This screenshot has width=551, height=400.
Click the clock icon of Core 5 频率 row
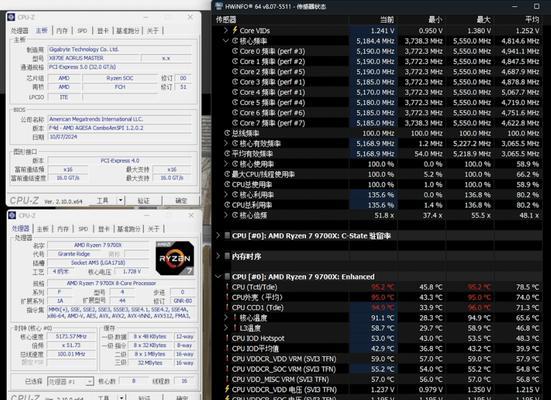235,103
